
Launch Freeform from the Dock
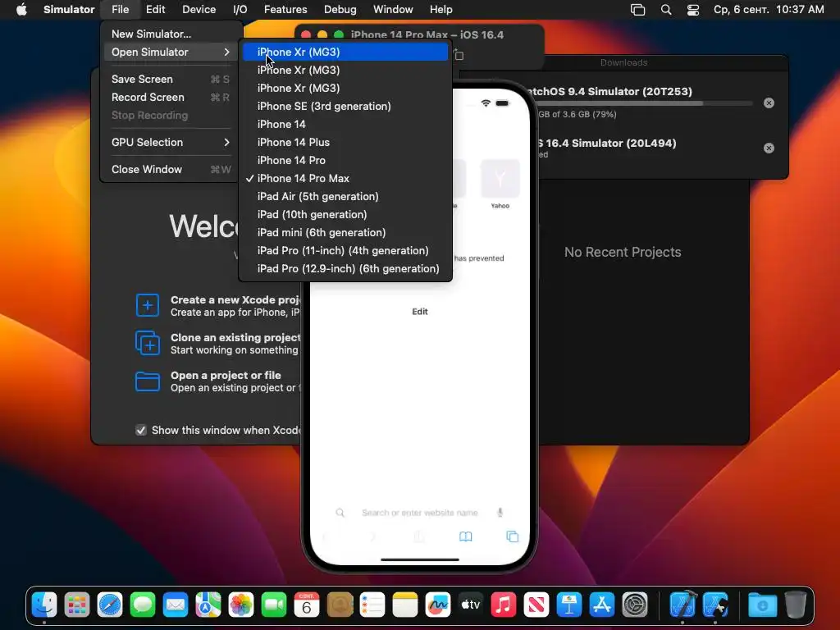438,605
